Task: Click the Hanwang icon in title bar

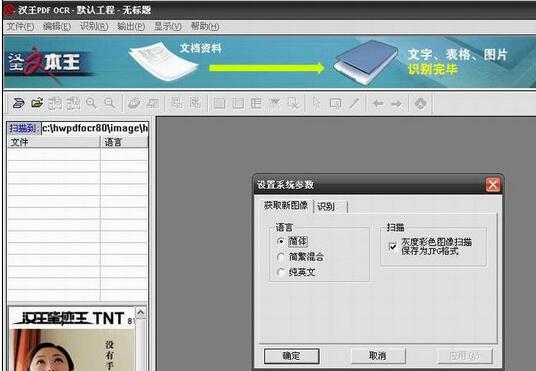Action: (9, 10)
